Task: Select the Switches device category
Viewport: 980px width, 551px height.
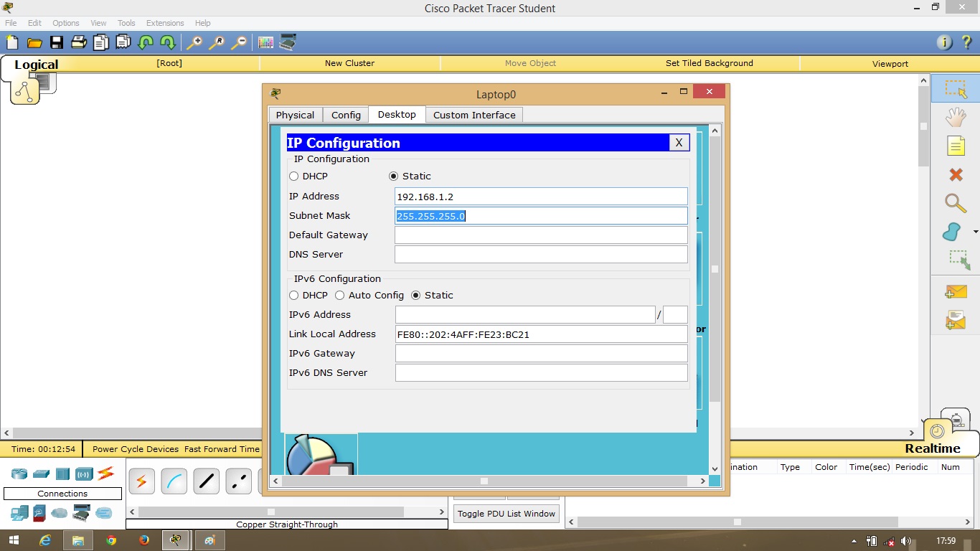Action: point(41,474)
